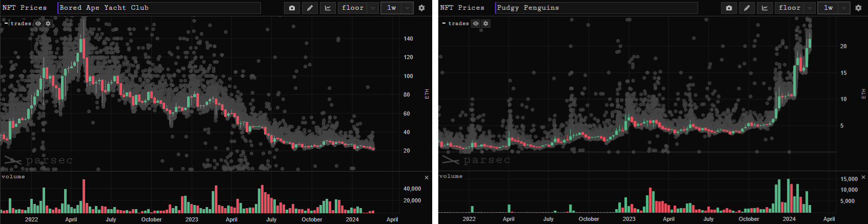The width and height of the screenshot is (868, 224).
Task: Expand the floor dropdown on Bored Ape panel
Action: 373,8
